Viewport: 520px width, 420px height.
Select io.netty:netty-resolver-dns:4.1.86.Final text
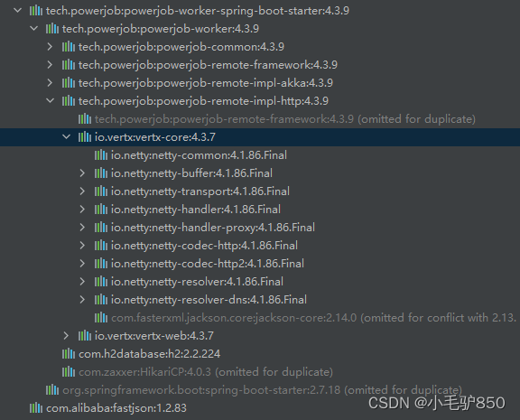point(209,300)
